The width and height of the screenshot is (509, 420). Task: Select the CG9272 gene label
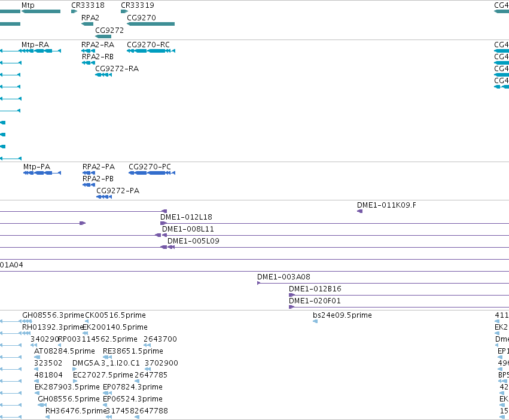[x=109, y=31]
